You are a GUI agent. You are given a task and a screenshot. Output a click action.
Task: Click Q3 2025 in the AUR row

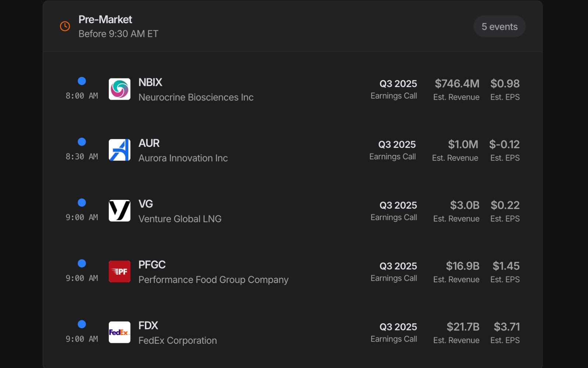tap(397, 144)
